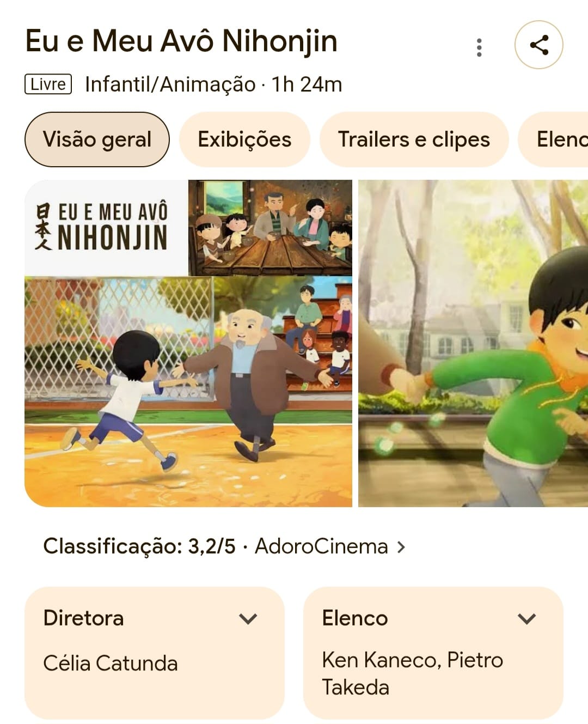The width and height of the screenshot is (588, 724).
Task: Tap the Elenco card heading
Action: click(x=355, y=618)
